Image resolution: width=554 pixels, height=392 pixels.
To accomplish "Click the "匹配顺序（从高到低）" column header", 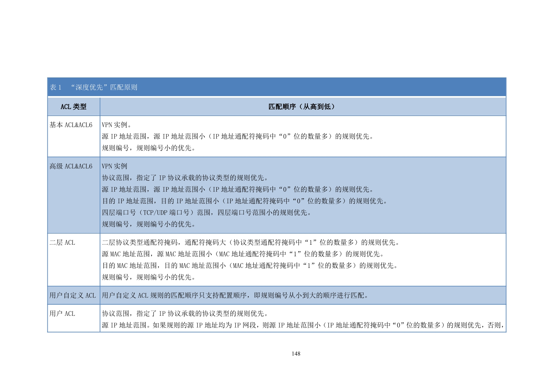I will (x=302, y=107).
